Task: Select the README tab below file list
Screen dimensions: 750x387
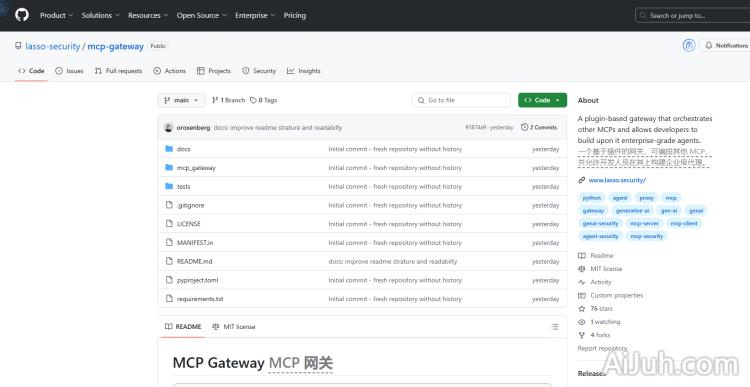Action: coord(183,327)
